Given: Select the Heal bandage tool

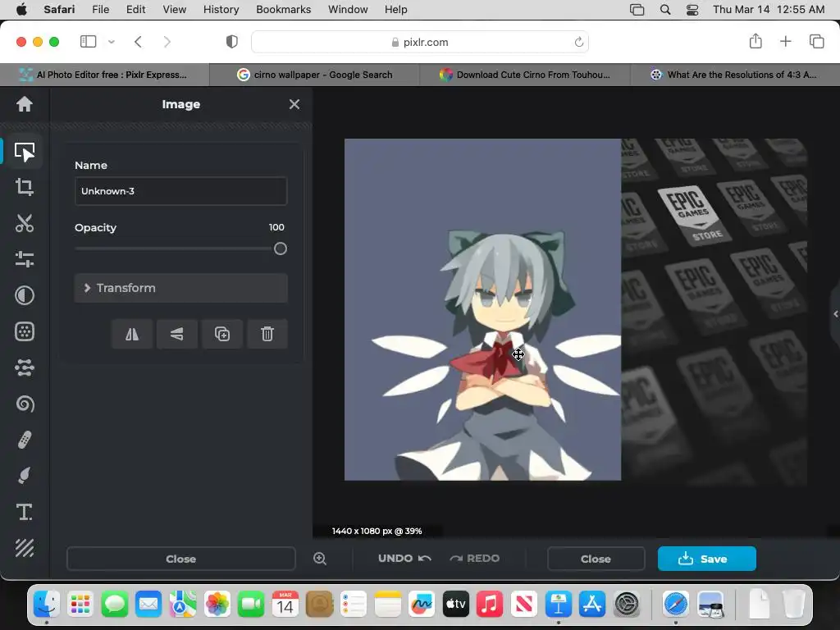Looking at the screenshot, I should [25, 440].
